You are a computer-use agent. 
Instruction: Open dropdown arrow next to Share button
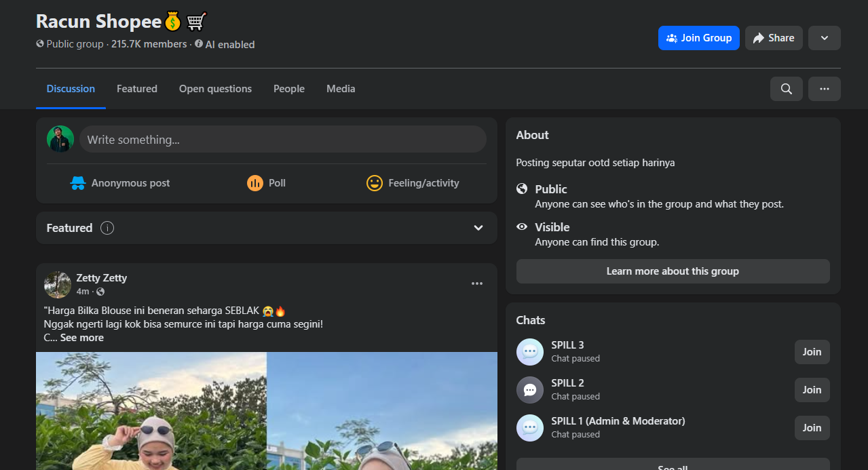pyautogui.click(x=824, y=38)
